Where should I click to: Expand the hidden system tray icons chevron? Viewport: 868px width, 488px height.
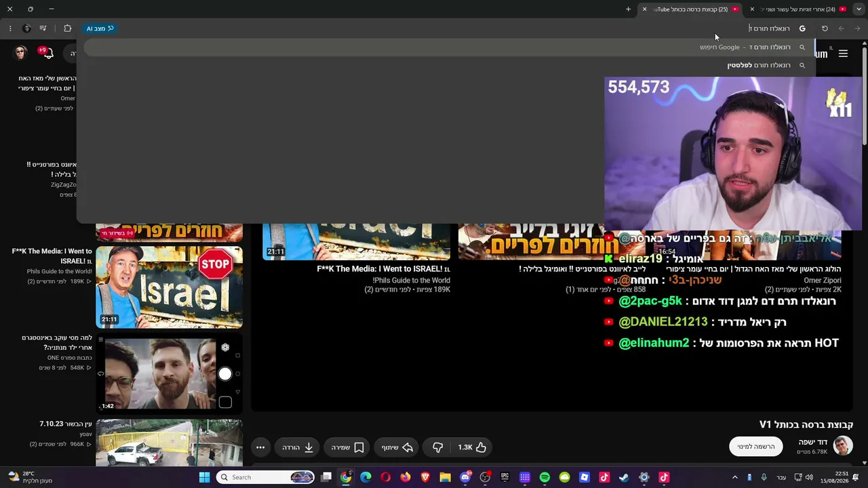(x=734, y=477)
